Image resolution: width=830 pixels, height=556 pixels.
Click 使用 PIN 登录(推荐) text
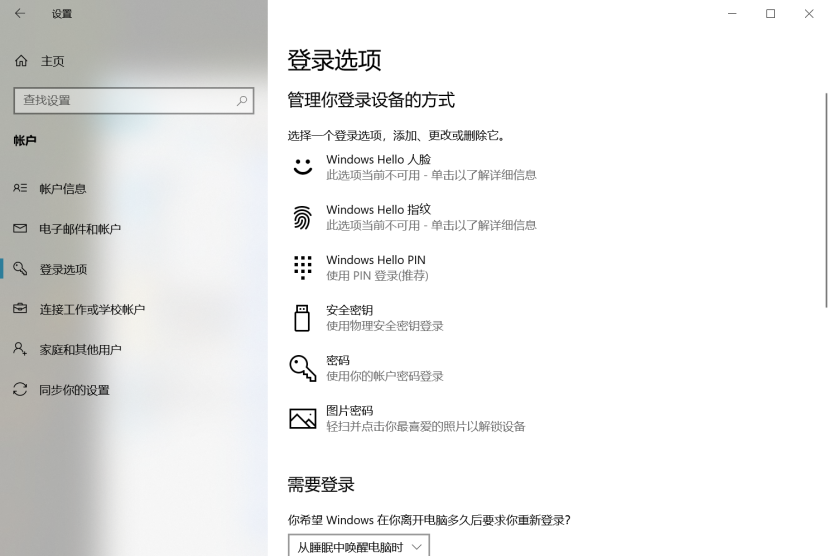(377, 275)
